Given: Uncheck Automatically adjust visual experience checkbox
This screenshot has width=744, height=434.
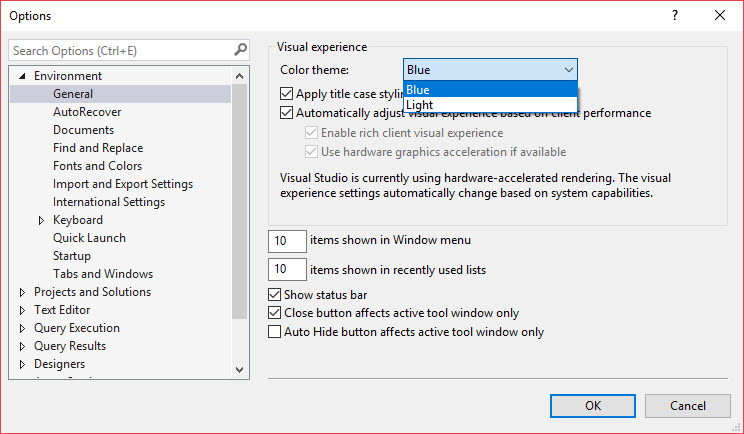Looking at the screenshot, I should click(x=287, y=113).
